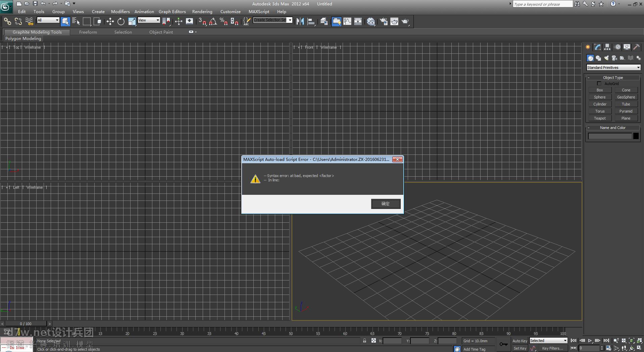Click Align tool icon
The height and width of the screenshot is (352, 644).
pos(311,21)
